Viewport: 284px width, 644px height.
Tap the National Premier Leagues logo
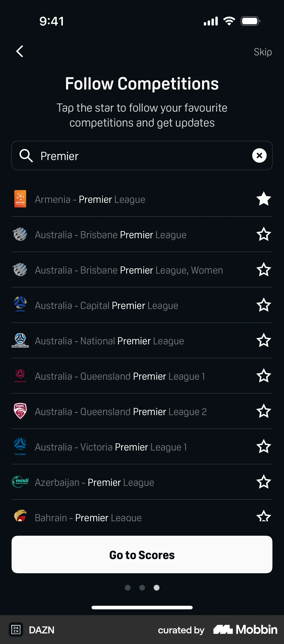pyautogui.click(x=20, y=340)
